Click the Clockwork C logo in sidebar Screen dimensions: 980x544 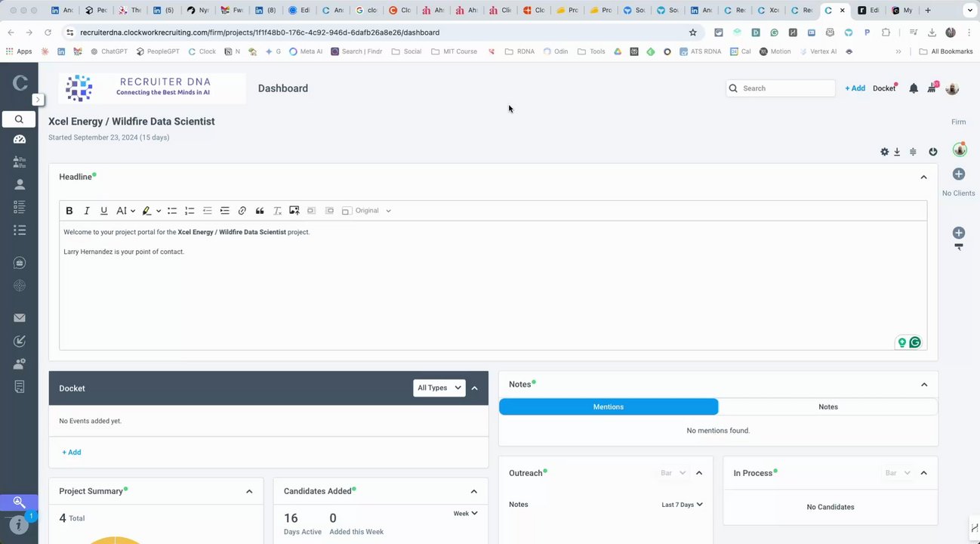point(20,83)
